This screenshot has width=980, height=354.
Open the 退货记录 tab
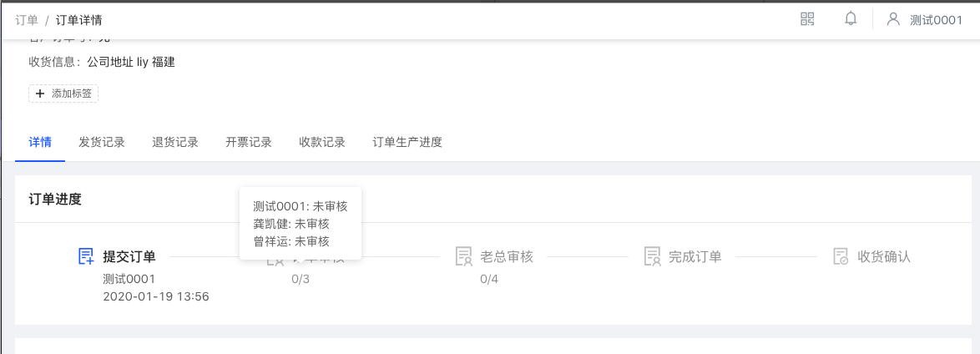175,142
